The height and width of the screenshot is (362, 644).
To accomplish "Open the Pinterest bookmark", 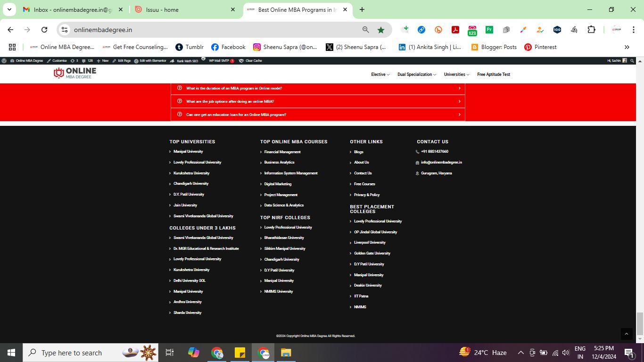I will 540,47.
